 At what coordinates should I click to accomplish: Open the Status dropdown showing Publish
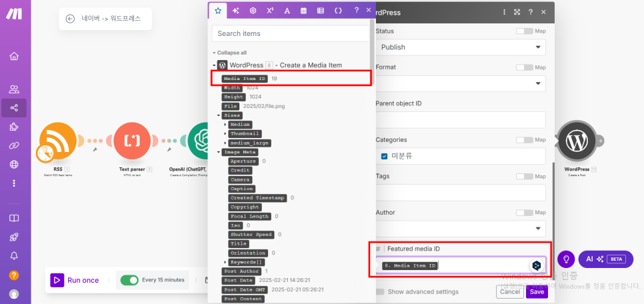[x=461, y=47]
